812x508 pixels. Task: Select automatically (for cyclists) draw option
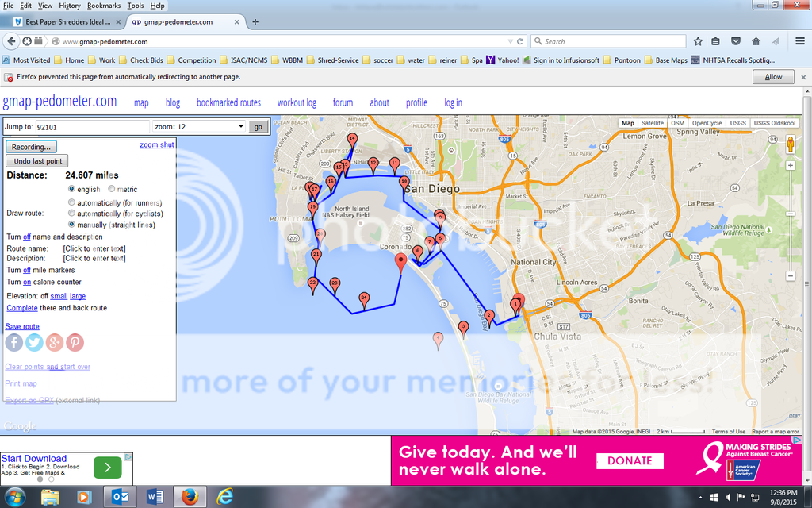pyautogui.click(x=72, y=214)
